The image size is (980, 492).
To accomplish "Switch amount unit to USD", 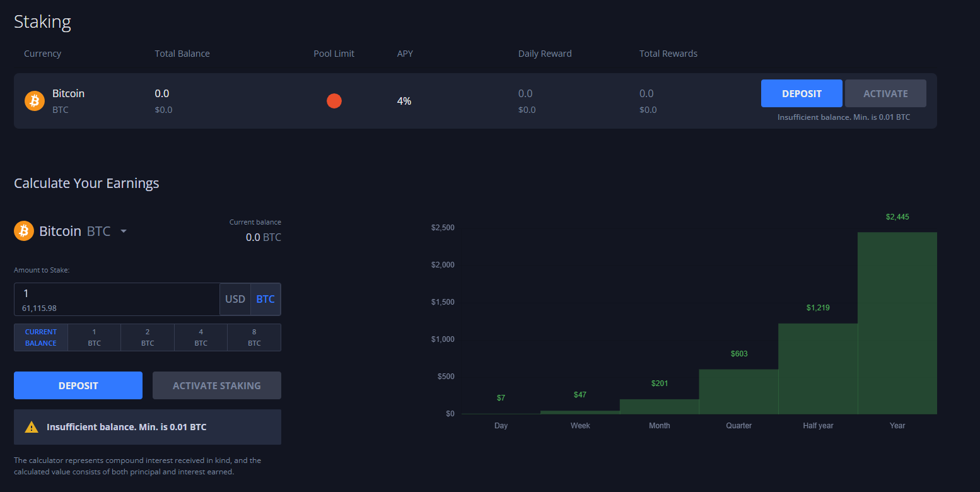I will pos(235,299).
